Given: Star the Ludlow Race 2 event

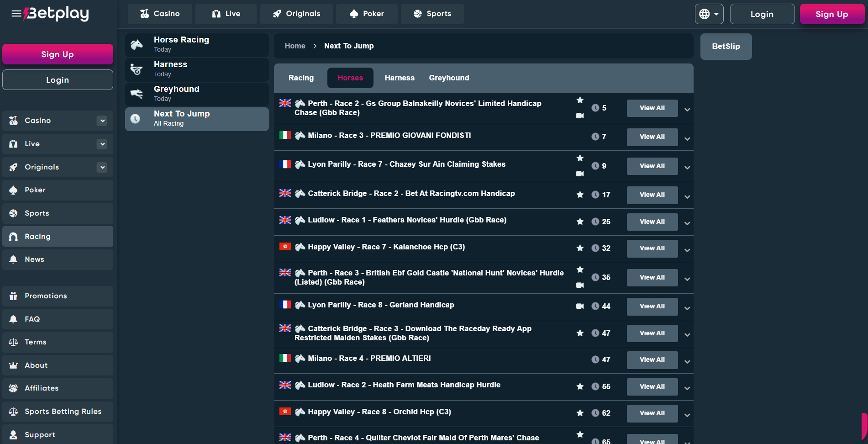Looking at the screenshot, I should pyautogui.click(x=580, y=386).
